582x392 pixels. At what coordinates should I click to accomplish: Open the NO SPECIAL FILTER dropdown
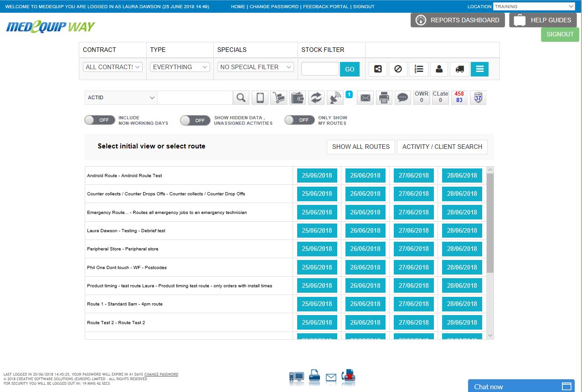click(256, 67)
